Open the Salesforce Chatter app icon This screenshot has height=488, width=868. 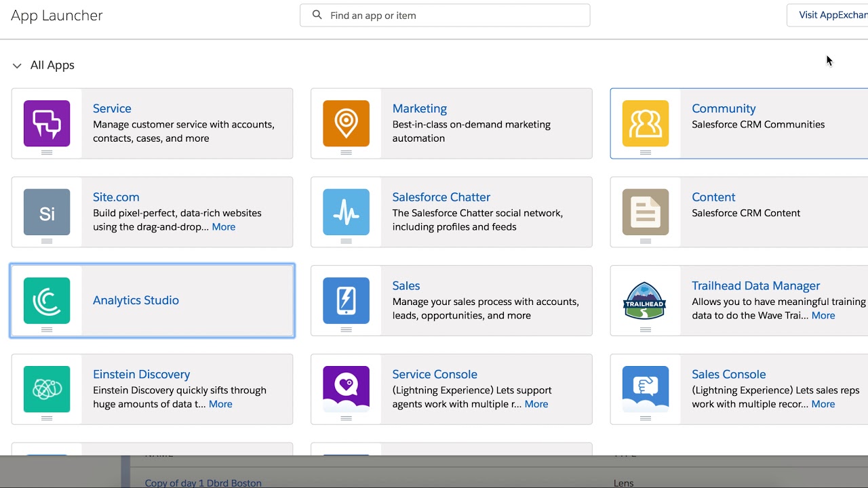click(x=346, y=212)
